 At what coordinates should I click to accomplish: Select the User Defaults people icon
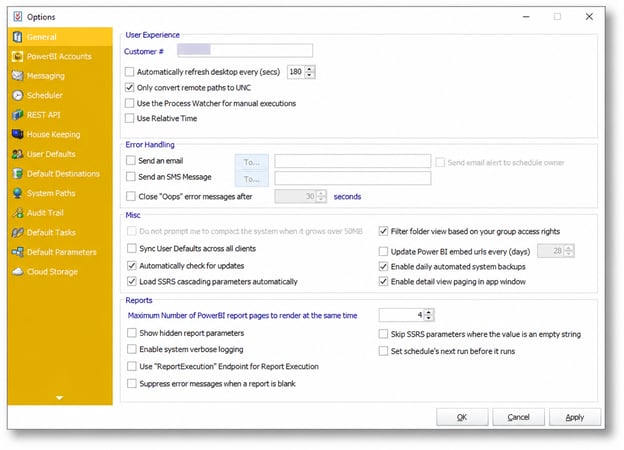coord(17,154)
